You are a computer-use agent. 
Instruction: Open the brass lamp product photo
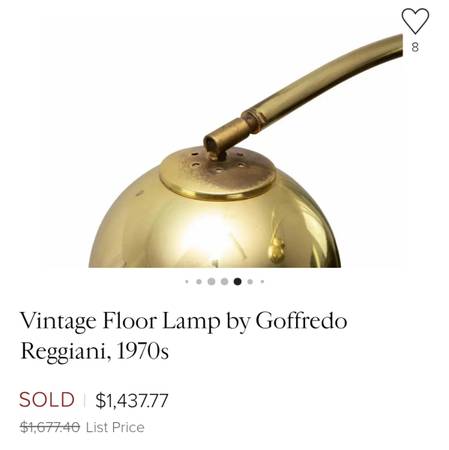pyautogui.click(x=224, y=141)
